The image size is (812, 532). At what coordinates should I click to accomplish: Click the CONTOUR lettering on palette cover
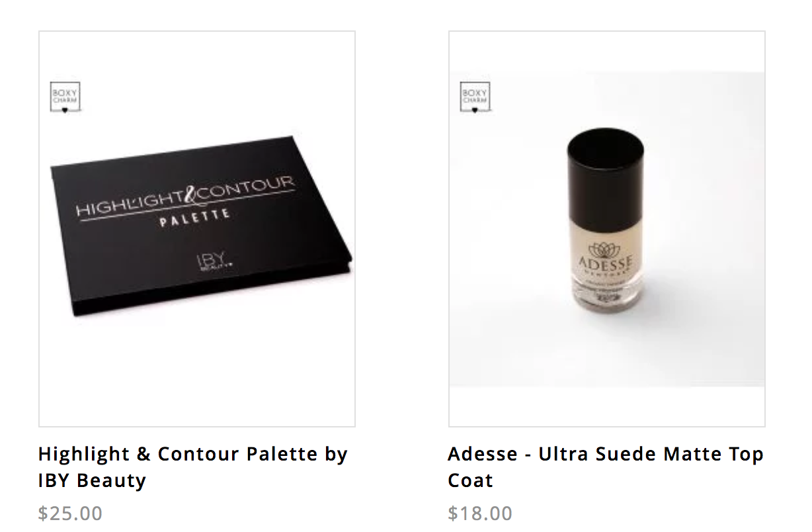tap(245, 187)
